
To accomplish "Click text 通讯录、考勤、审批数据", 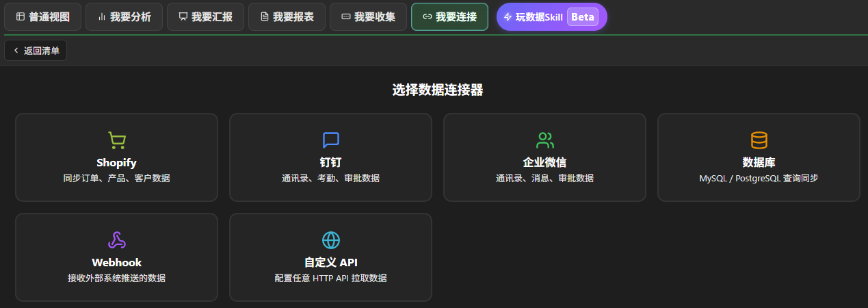I will point(330,178).
